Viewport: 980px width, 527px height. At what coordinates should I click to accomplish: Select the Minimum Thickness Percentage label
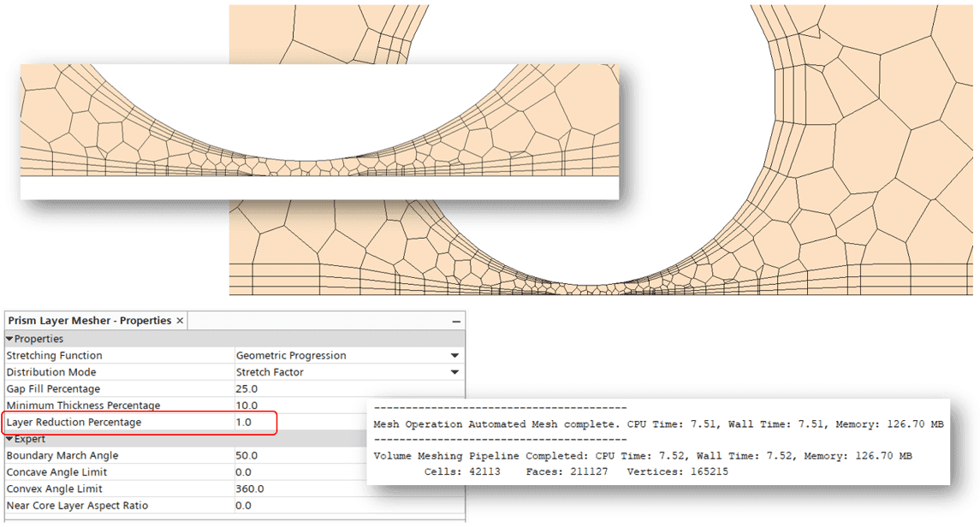tap(83, 406)
